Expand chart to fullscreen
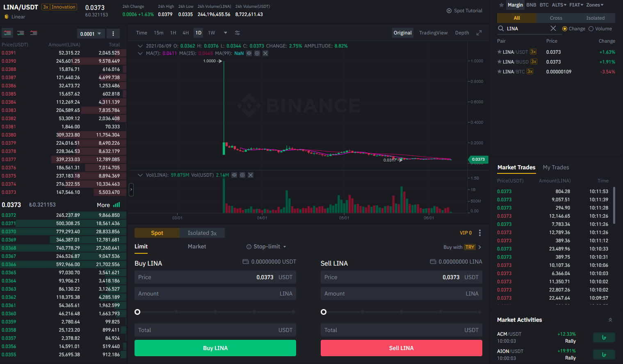This screenshot has height=364, width=623. point(479,33)
